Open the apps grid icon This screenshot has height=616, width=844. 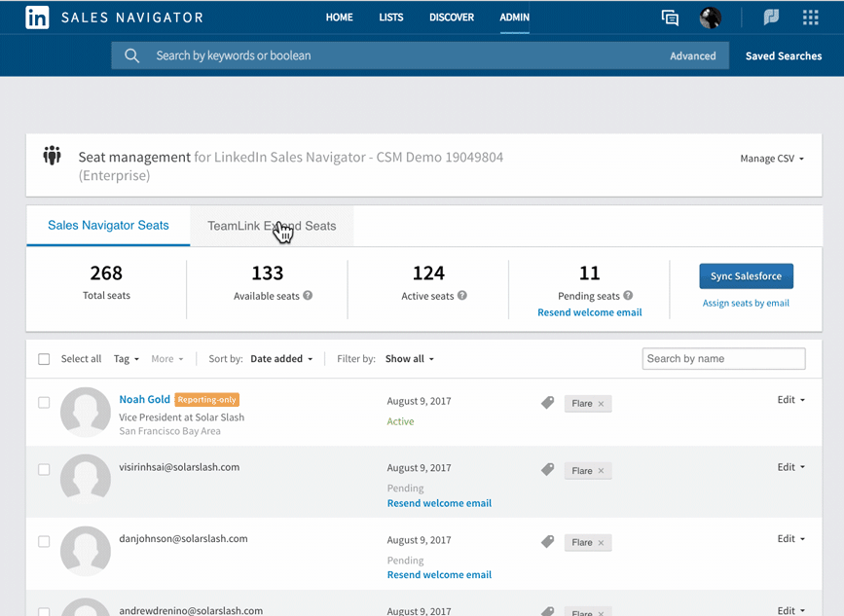click(x=810, y=17)
